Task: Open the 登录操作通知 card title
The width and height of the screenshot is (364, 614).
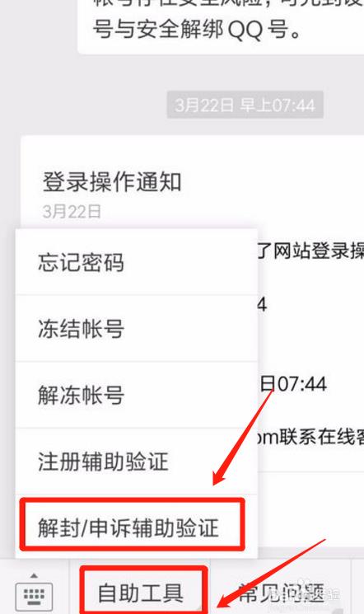Action: click(112, 182)
